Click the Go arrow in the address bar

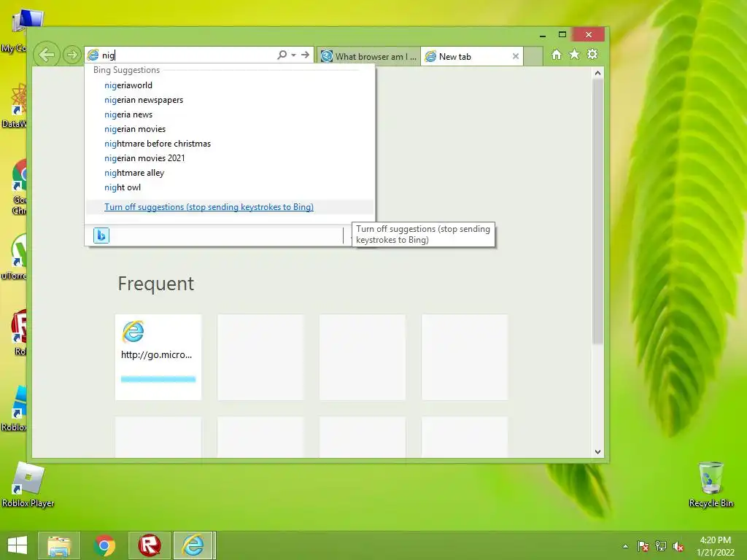pos(306,55)
